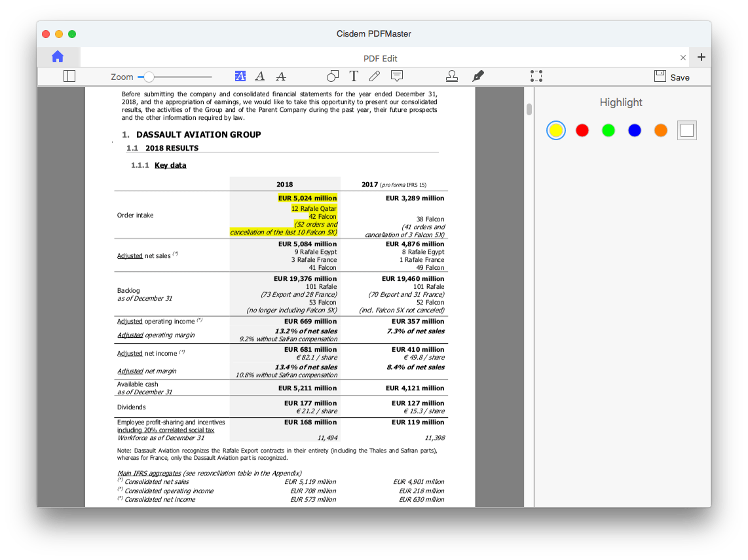
Task: Click 'EUR 573 million' net income figure
Action: coord(314,500)
